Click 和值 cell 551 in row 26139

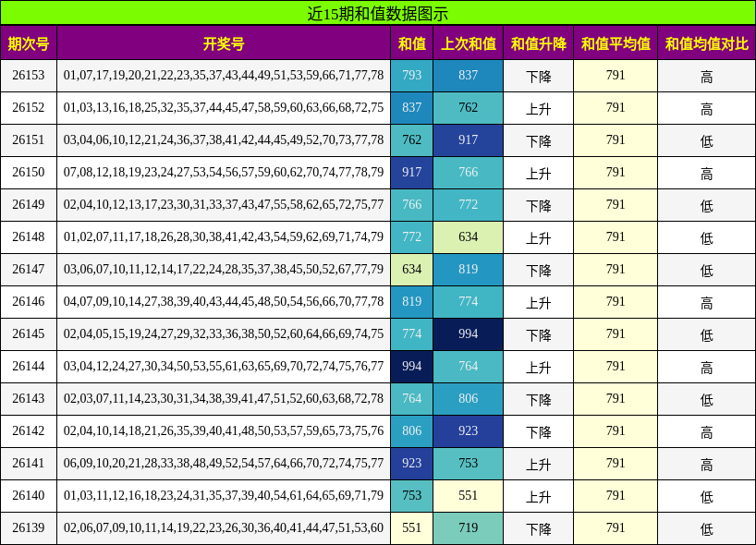[412, 527]
